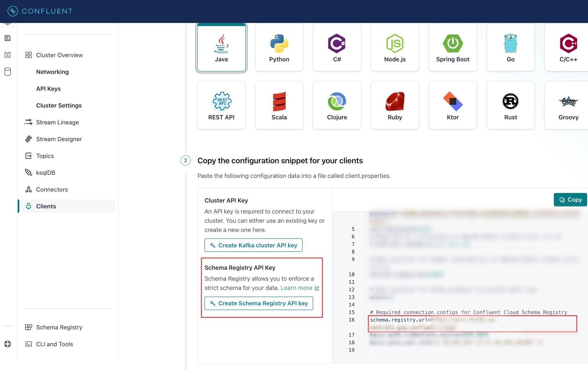Choose the Groovy client card

point(566,105)
